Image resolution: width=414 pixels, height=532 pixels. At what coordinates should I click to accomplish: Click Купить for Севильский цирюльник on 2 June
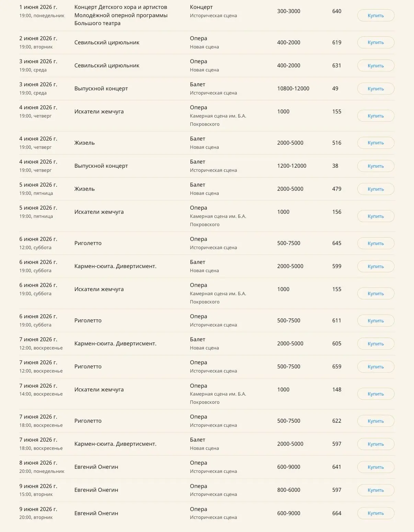[376, 42]
